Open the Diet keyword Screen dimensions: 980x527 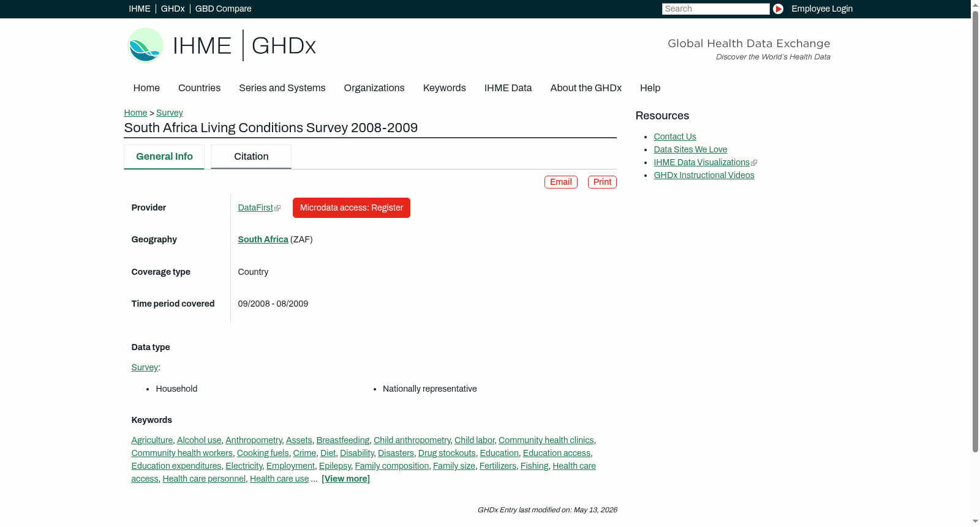(x=328, y=453)
